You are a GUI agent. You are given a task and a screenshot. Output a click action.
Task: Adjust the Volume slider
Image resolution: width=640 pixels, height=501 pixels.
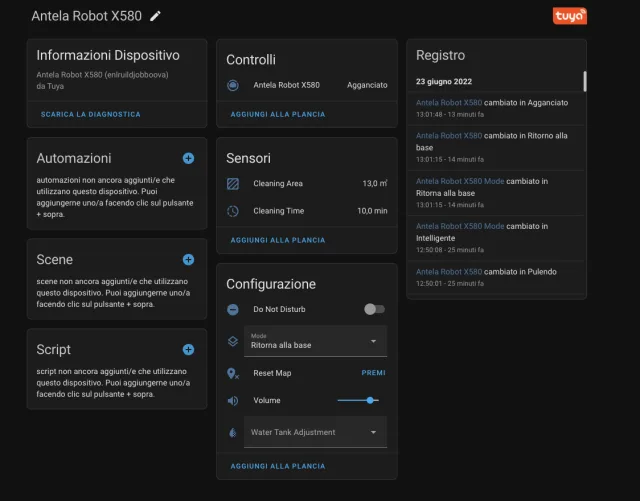pyautogui.click(x=358, y=401)
